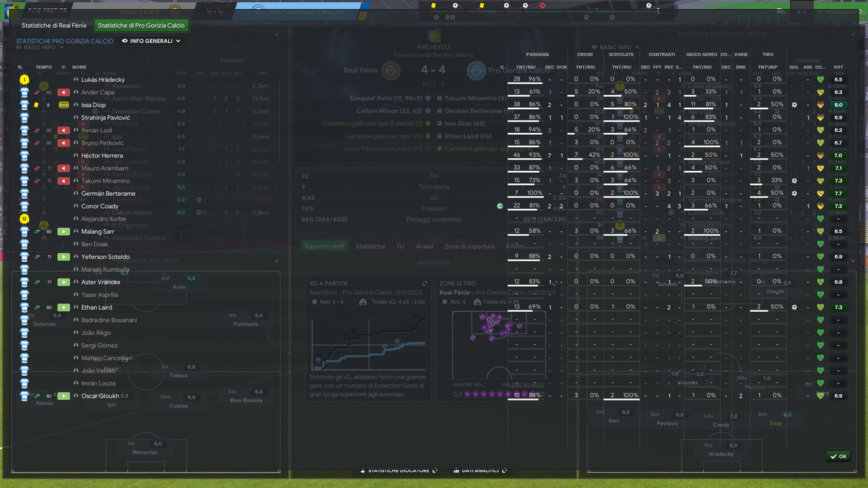
Task: Click the PASSAGGI column group header
Action: [537, 54]
